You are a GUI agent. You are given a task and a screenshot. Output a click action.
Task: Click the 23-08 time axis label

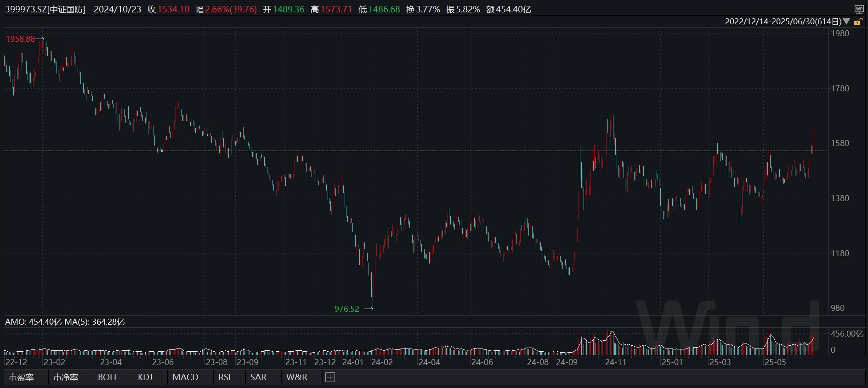[217, 362]
